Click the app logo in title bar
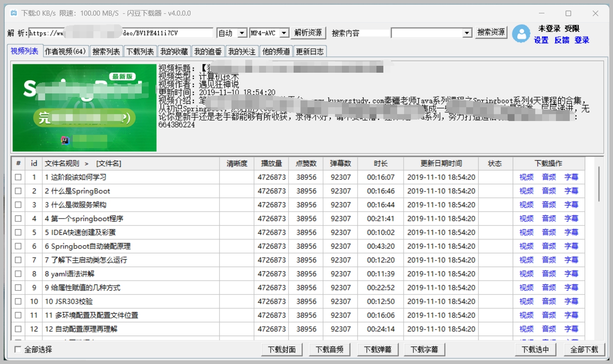The width and height of the screenshot is (613, 364). [14, 13]
